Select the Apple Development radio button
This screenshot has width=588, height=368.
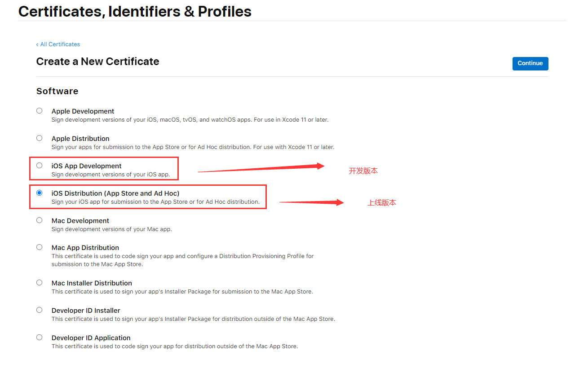pos(40,111)
